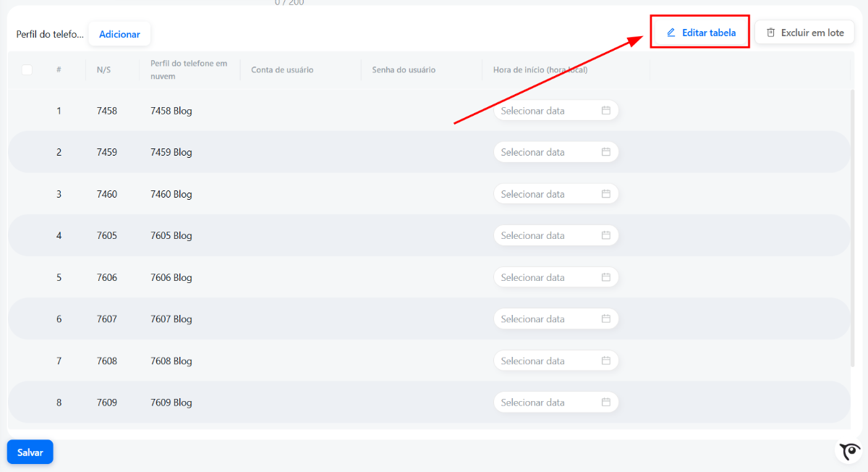The width and height of the screenshot is (868, 472).
Task: Select date field for 7606 Blog row
Action: click(x=556, y=277)
